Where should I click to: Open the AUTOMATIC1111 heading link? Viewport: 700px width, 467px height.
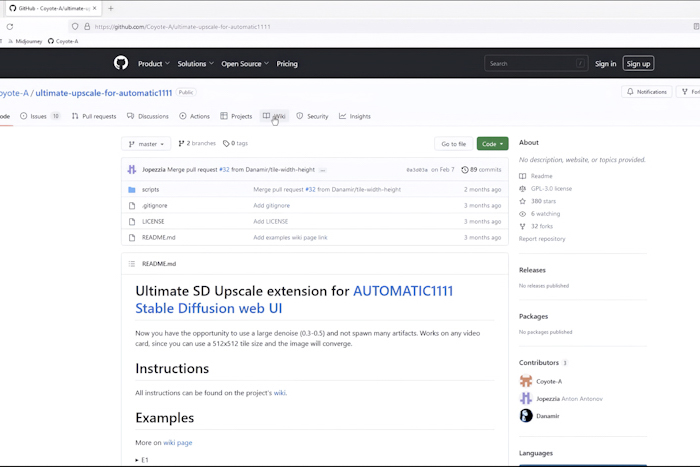(x=403, y=291)
